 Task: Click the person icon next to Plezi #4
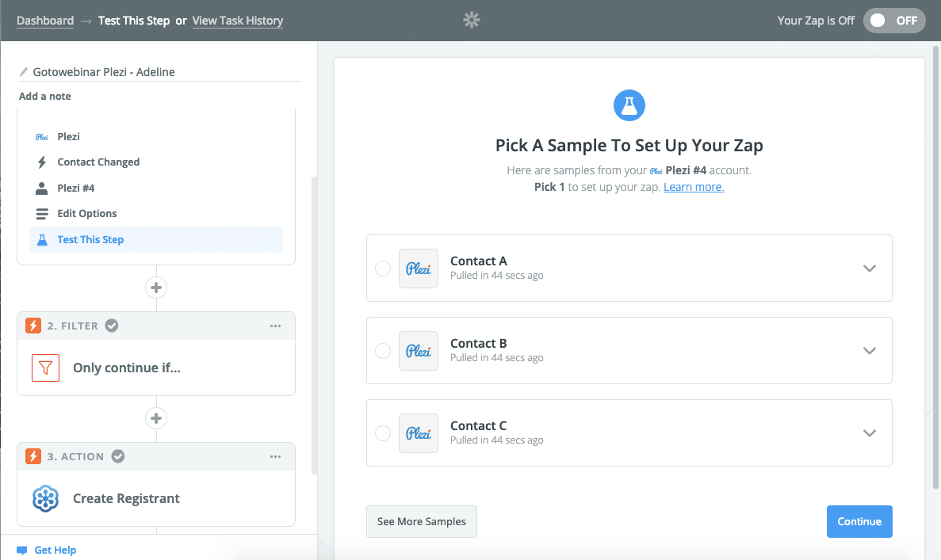pos(42,189)
